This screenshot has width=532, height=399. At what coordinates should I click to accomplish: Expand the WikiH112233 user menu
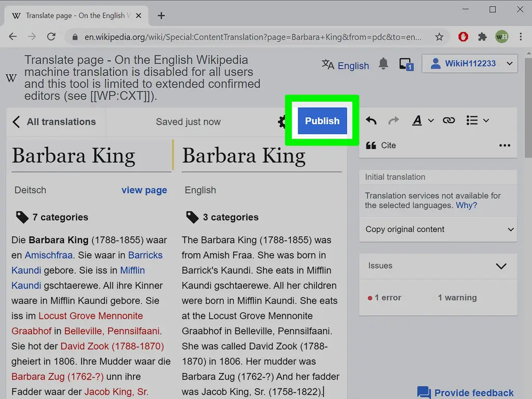[x=470, y=63]
